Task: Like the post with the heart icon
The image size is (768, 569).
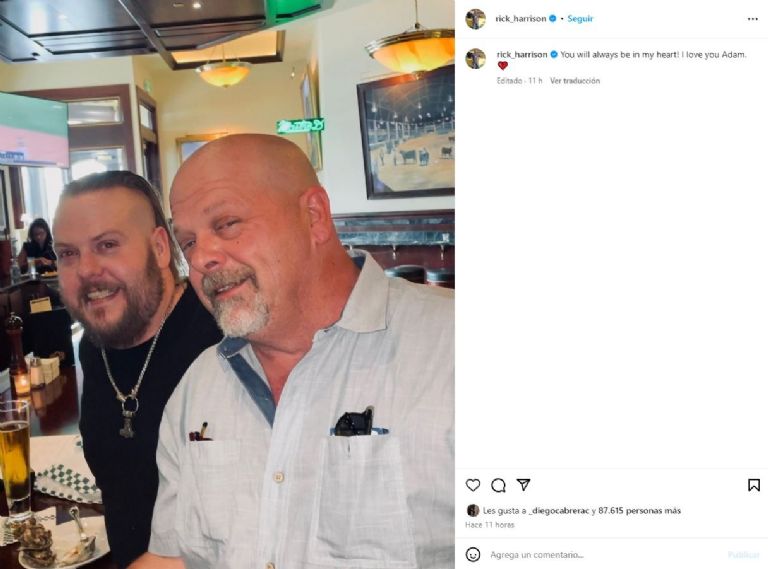Action: tap(473, 485)
